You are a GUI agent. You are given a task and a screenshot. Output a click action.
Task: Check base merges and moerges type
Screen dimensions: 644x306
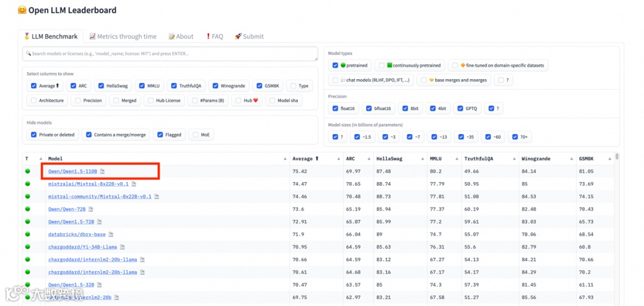[x=423, y=80]
